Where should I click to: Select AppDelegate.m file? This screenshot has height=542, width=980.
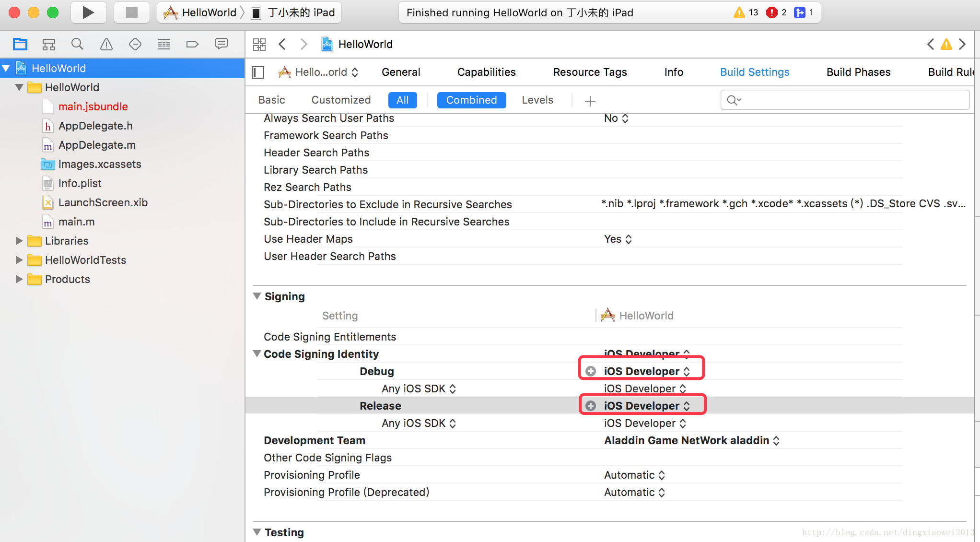coord(97,145)
